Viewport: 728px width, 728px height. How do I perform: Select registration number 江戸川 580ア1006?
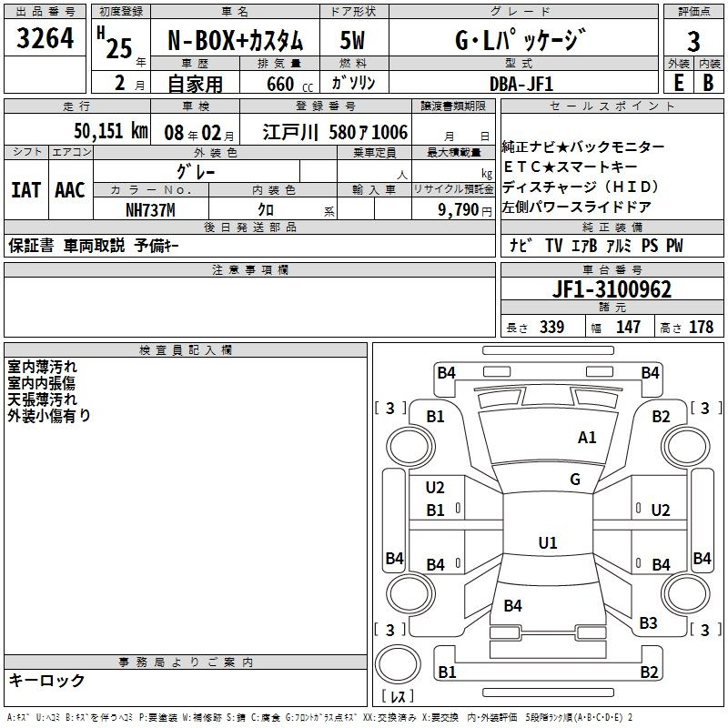pyautogui.click(x=335, y=132)
